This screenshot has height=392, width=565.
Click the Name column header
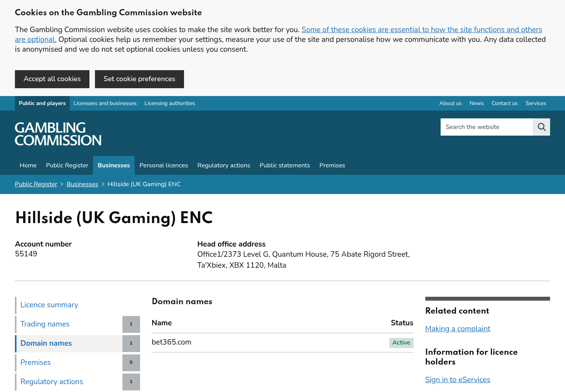(162, 323)
